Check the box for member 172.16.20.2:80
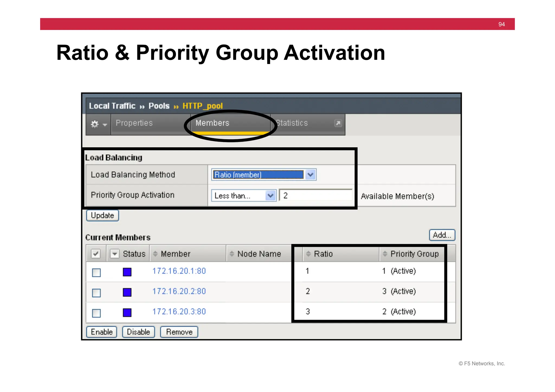This screenshot has width=555, height=392. [x=96, y=293]
